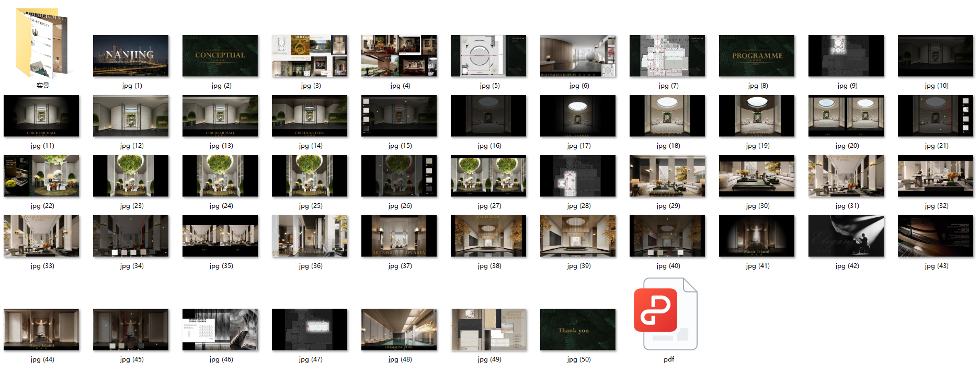Viewport: 980px width, 373px height.
Task: Click the PROGRAMME slide thumbnail jpg (8)
Action: (757, 56)
